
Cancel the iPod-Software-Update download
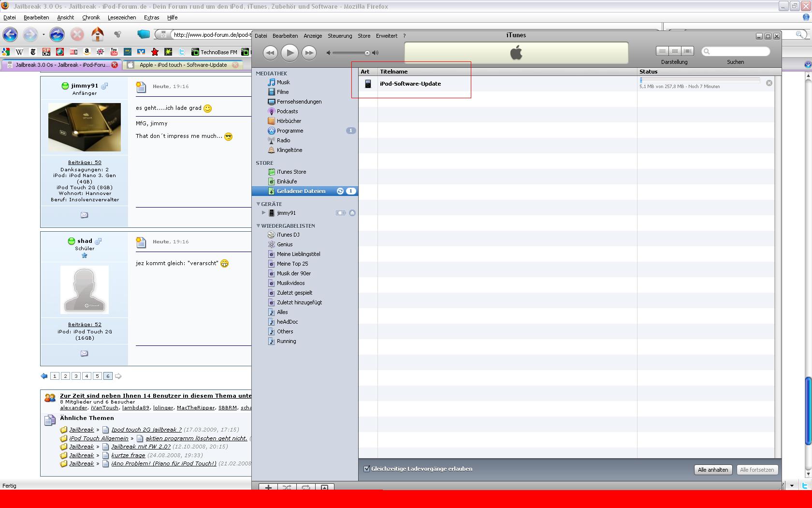point(769,83)
